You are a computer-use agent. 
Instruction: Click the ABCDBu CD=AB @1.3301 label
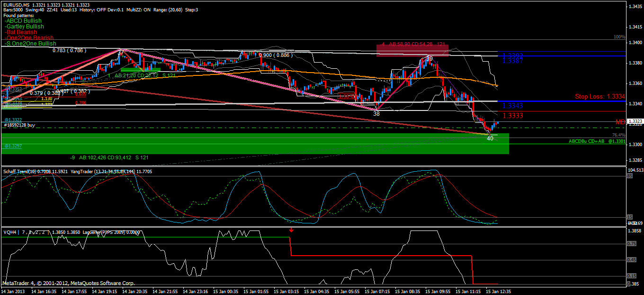[x=597, y=141]
